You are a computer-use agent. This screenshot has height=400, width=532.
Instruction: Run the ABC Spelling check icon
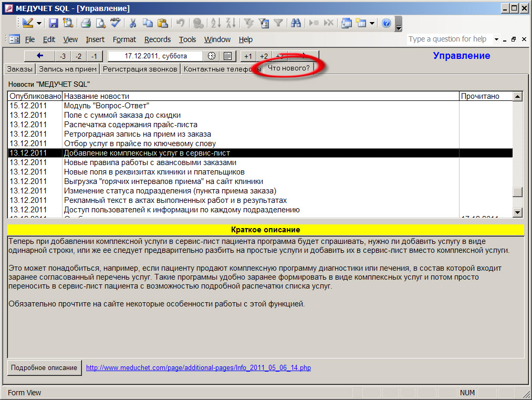(x=116, y=23)
